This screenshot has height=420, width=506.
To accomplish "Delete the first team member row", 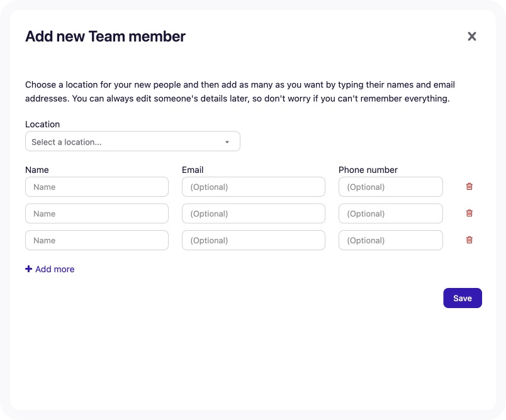I will [x=469, y=186].
